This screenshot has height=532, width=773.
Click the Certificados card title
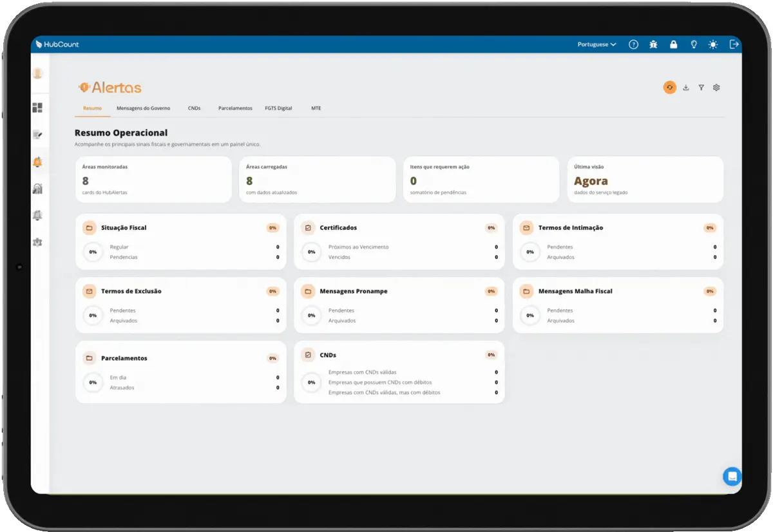click(x=338, y=228)
